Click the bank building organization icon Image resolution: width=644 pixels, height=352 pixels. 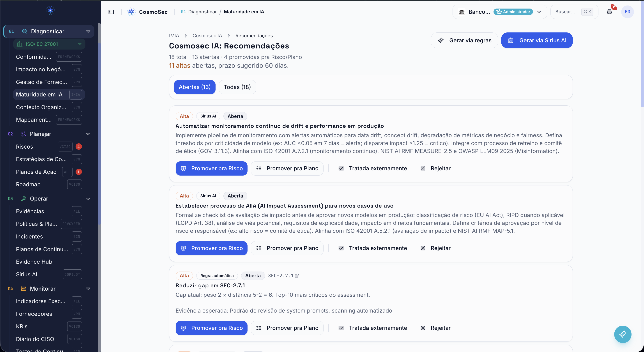[462, 12]
